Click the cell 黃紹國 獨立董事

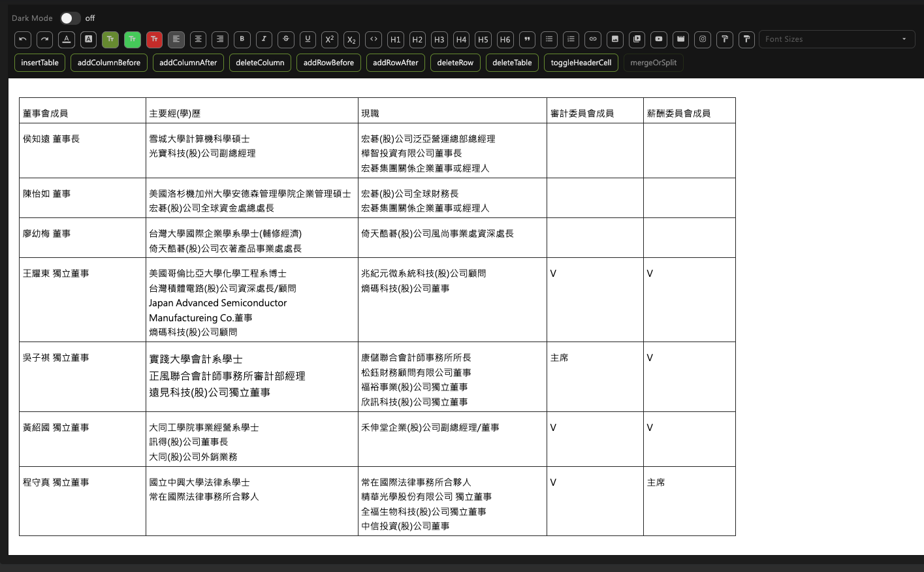[x=82, y=439]
